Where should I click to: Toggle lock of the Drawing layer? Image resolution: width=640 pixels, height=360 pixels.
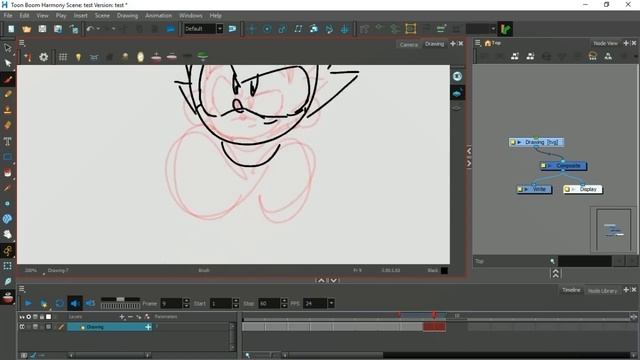coord(42,327)
